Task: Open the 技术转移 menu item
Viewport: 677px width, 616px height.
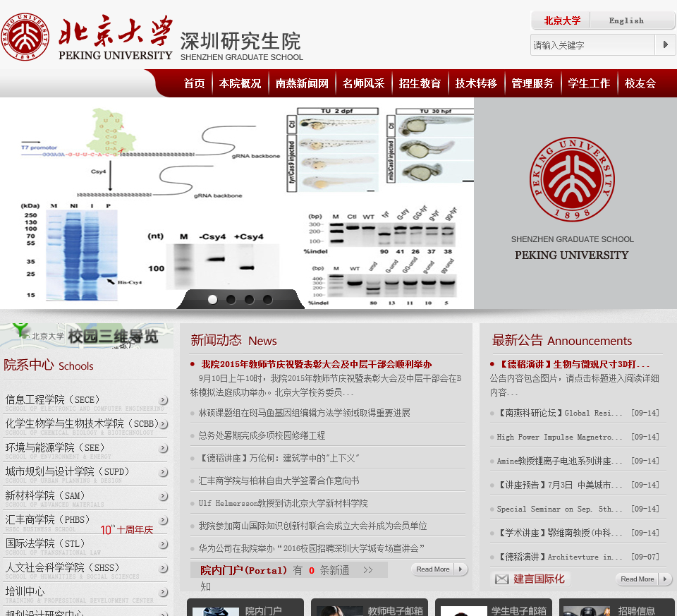Action: pyautogui.click(x=476, y=83)
